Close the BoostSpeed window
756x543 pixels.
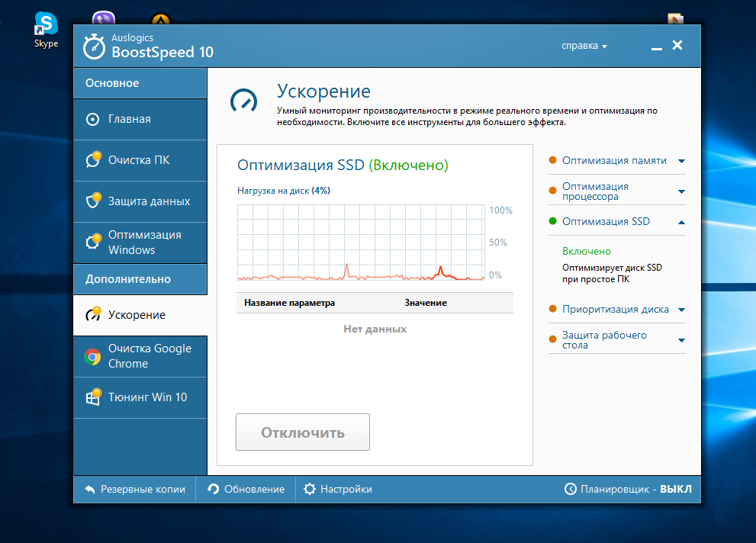677,45
